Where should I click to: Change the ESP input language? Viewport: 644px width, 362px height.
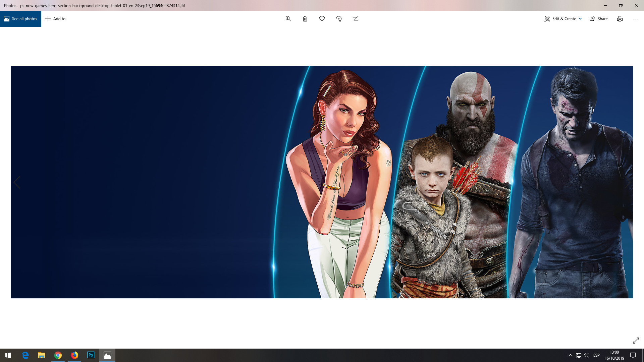pyautogui.click(x=596, y=355)
